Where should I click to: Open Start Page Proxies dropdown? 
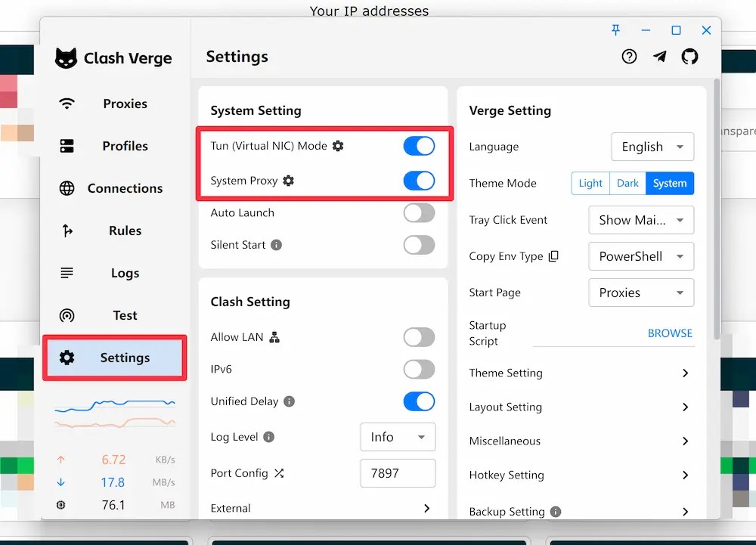tap(641, 293)
